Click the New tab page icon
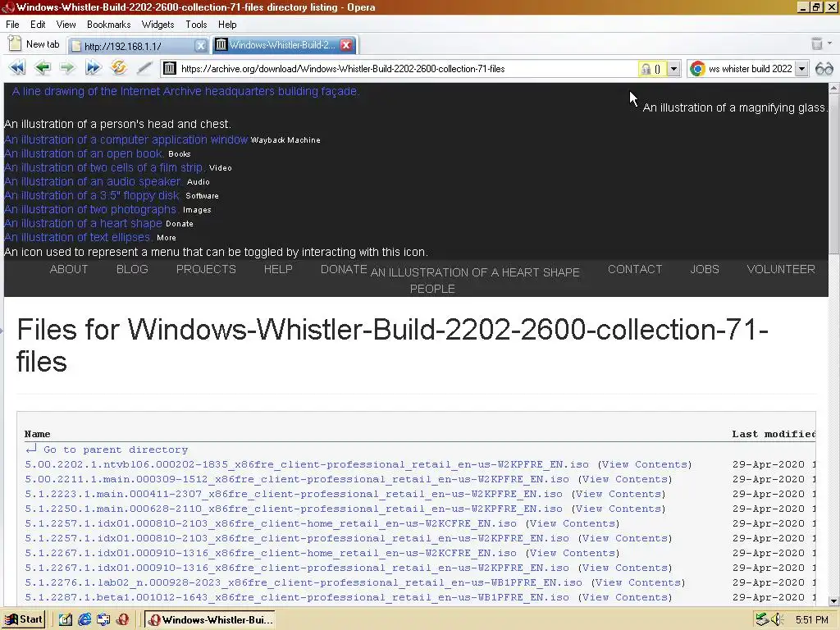 pyautogui.click(x=15, y=44)
